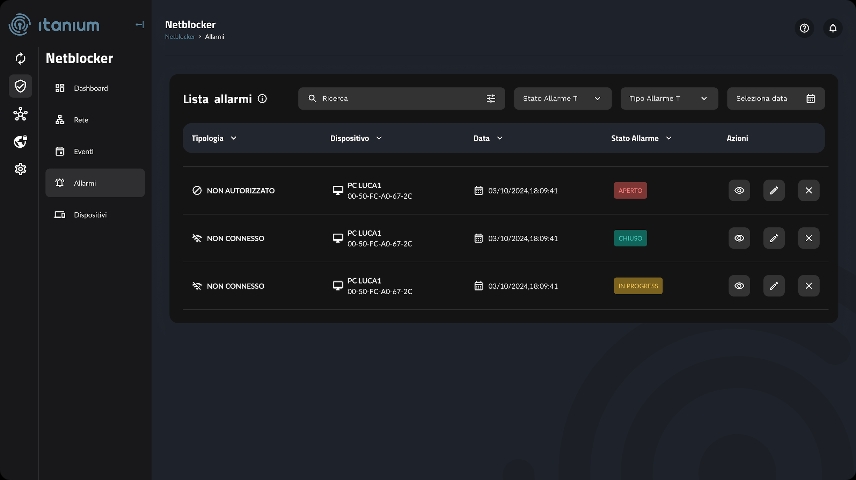Image resolution: width=856 pixels, height=480 pixels.
Task: Collapse the sidebar with the toggle button
Action: (139, 24)
